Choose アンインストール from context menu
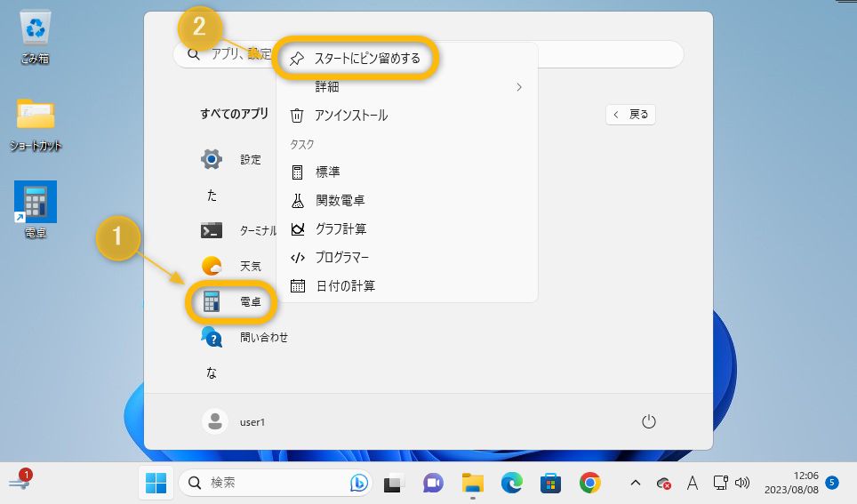This screenshot has width=857, height=504. [407, 116]
